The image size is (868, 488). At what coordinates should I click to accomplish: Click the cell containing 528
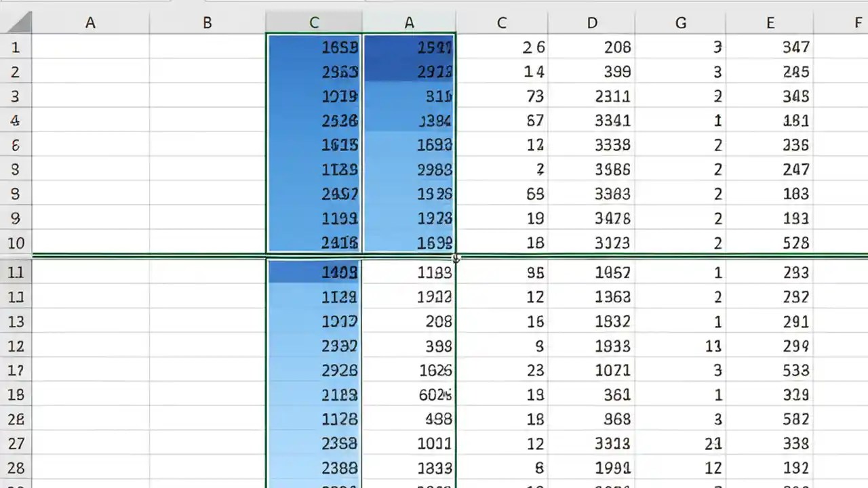tap(770, 243)
